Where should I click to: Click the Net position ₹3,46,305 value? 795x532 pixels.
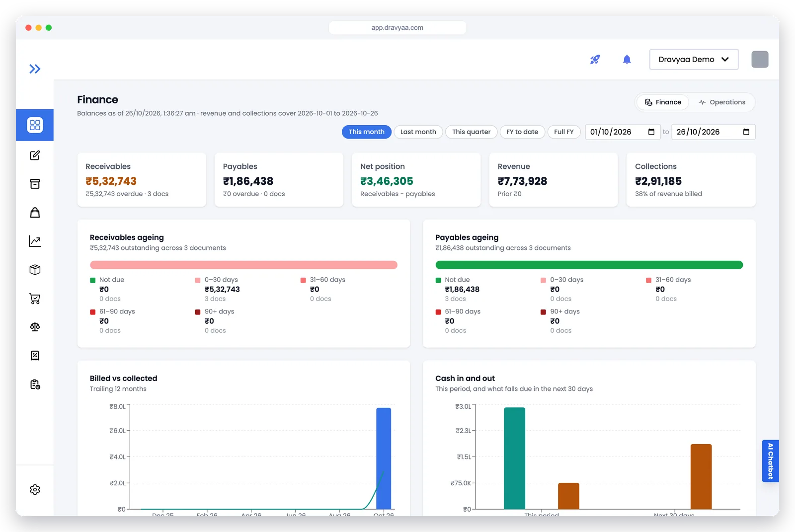click(x=387, y=181)
